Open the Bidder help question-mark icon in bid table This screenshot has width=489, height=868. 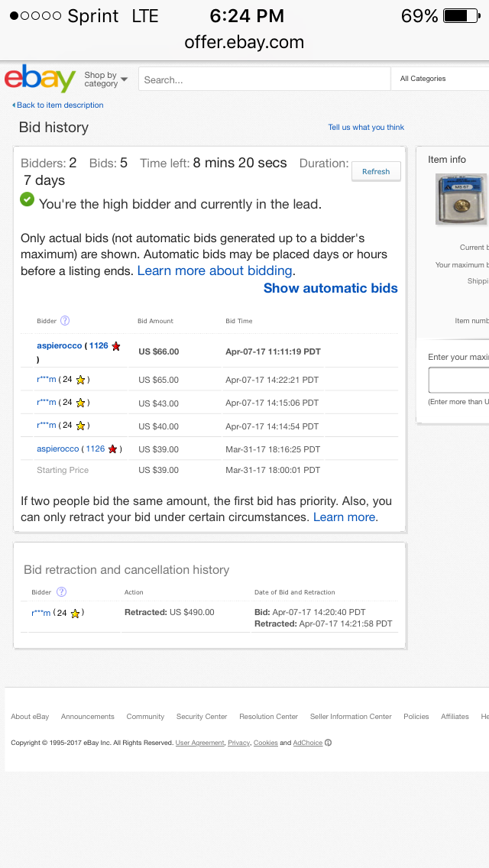click(65, 320)
